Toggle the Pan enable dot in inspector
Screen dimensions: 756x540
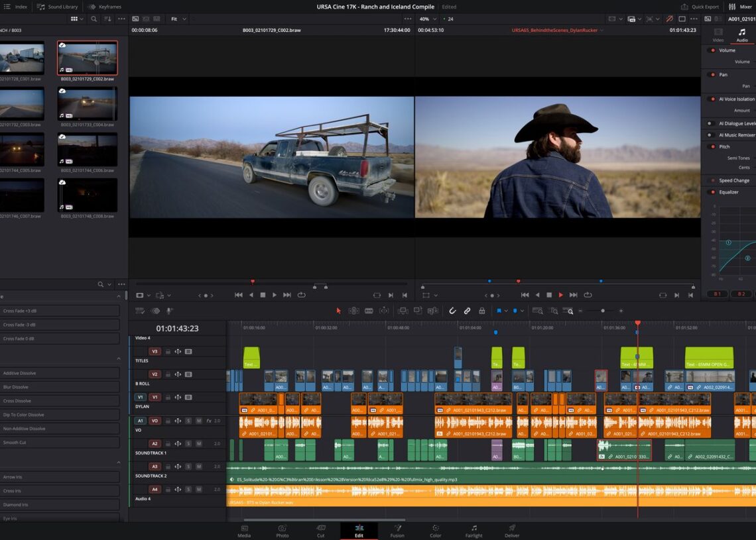[x=713, y=75]
